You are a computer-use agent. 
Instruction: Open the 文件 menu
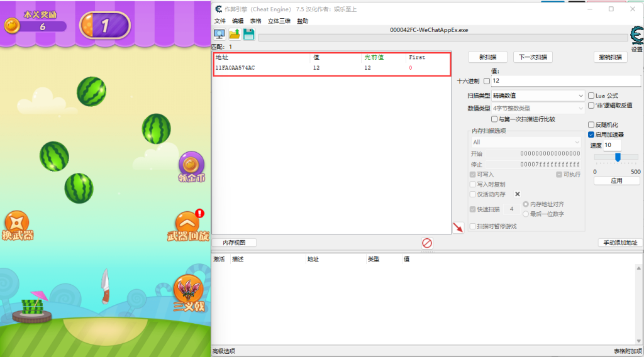tap(220, 21)
